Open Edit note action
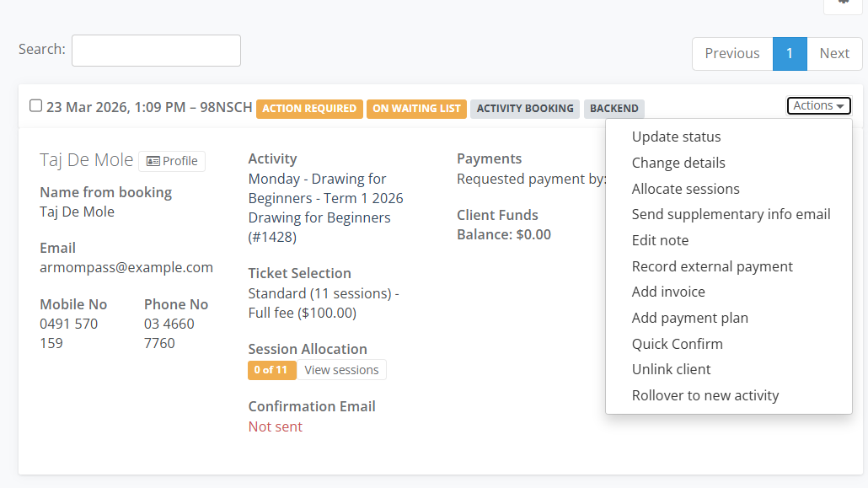The width and height of the screenshot is (868, 488). tap(660, 240)
